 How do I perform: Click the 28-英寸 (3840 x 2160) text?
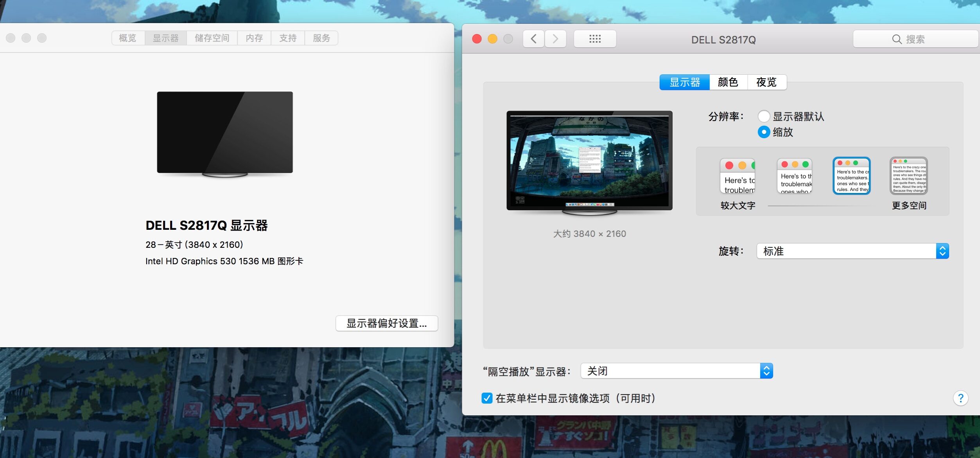click(x=194, y=245)
